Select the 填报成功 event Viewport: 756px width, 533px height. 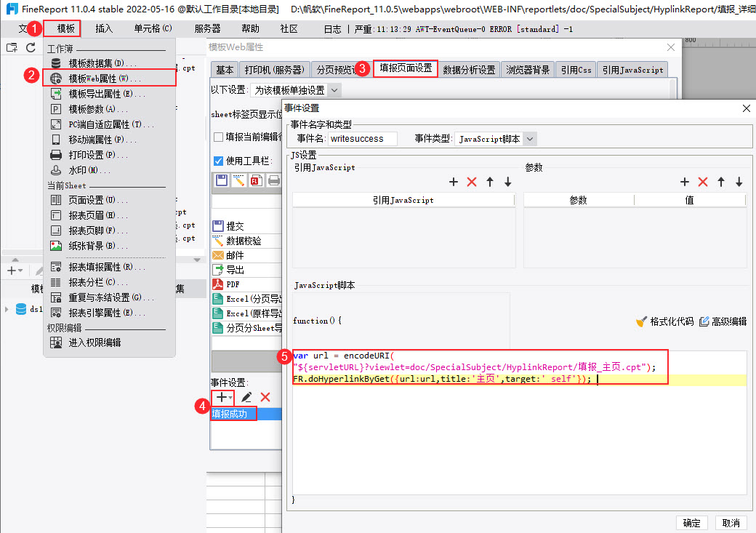[x=246, y=414]
